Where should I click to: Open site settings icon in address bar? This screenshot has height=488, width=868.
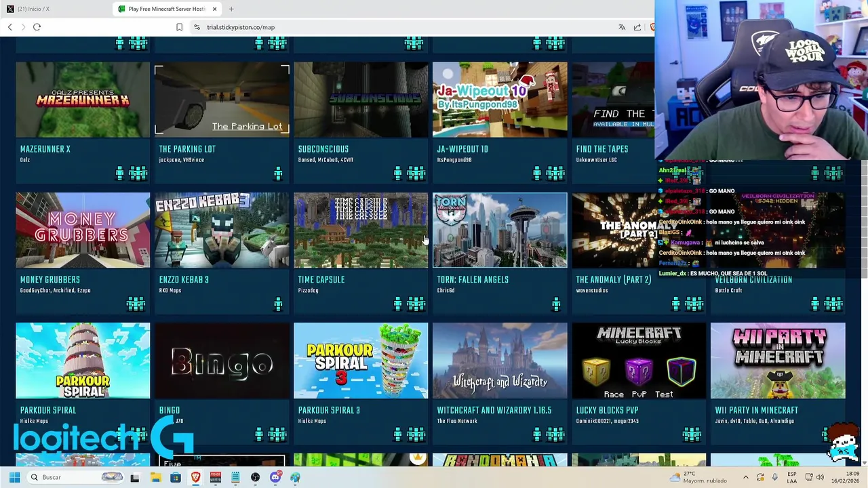197,27
